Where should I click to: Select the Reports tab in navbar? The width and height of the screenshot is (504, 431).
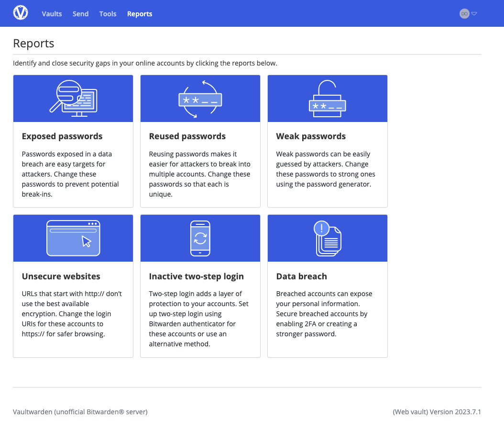[140, 14]
